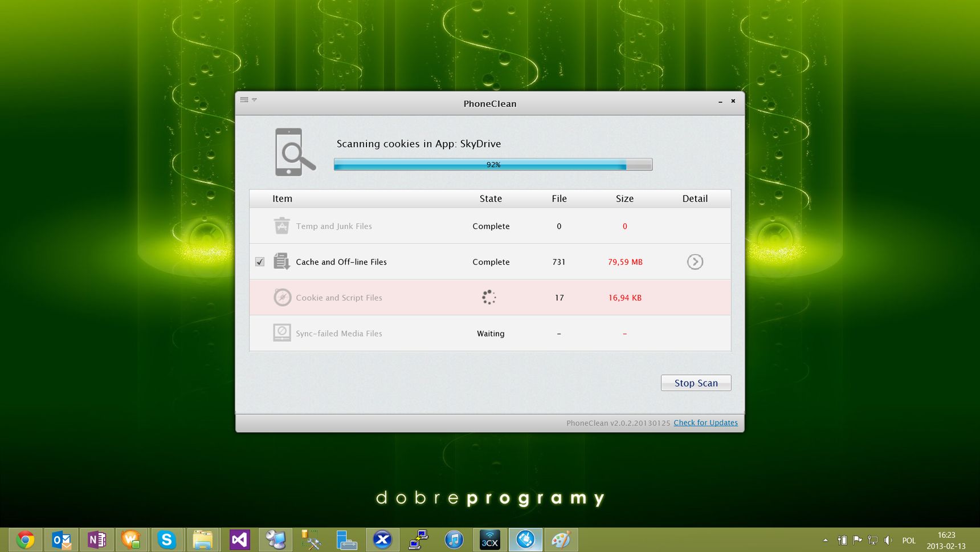Open details arrow for Cache and Off-line Files
The width and height of the screenshot is (980, 552).
pos(695,262)
